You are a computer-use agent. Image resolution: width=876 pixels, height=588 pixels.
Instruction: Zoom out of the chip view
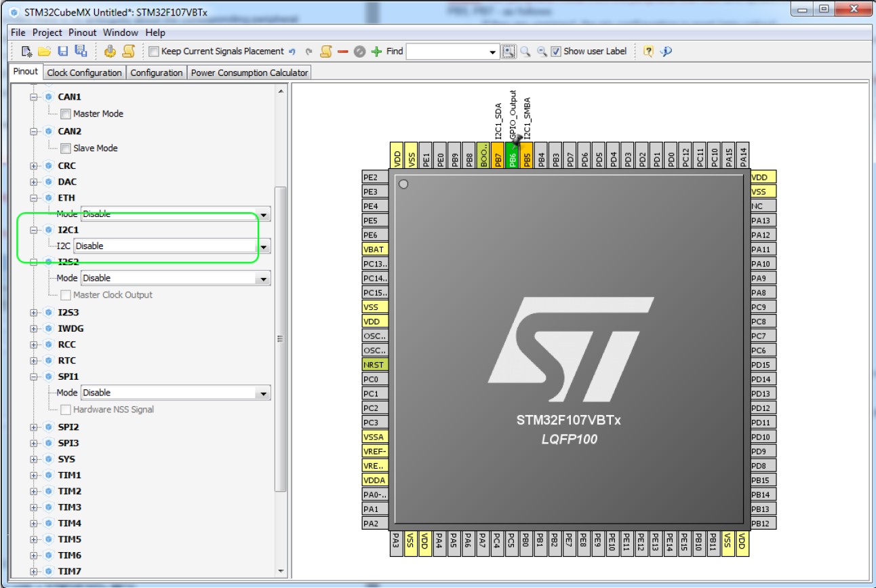tap(542, 52)
